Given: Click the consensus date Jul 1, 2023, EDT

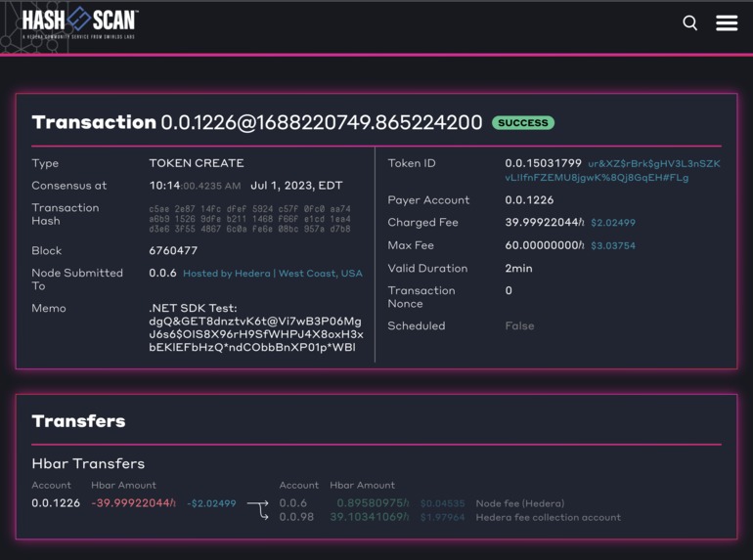Looking at the screenshot, I should pos(296,186).
